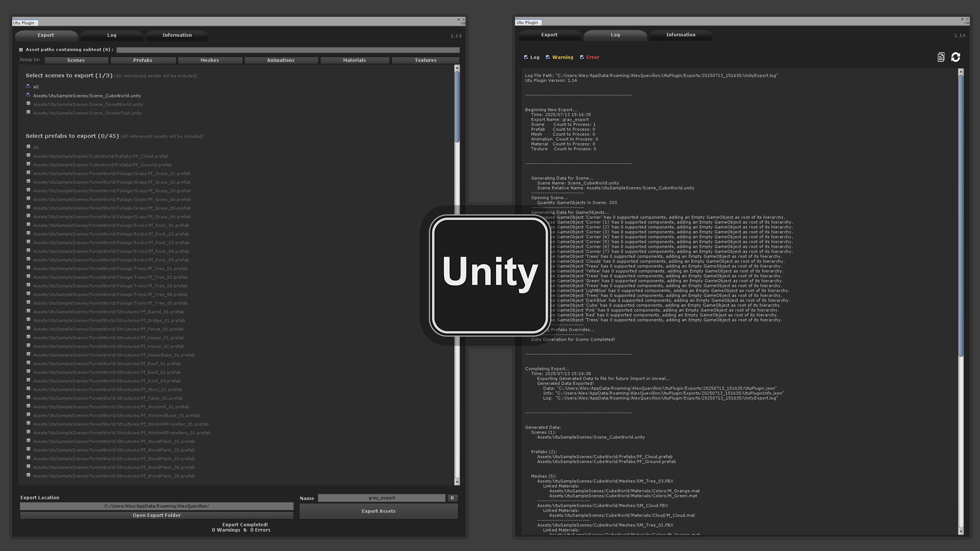Click the export Name field gray_export

click(x=382, y=498)
